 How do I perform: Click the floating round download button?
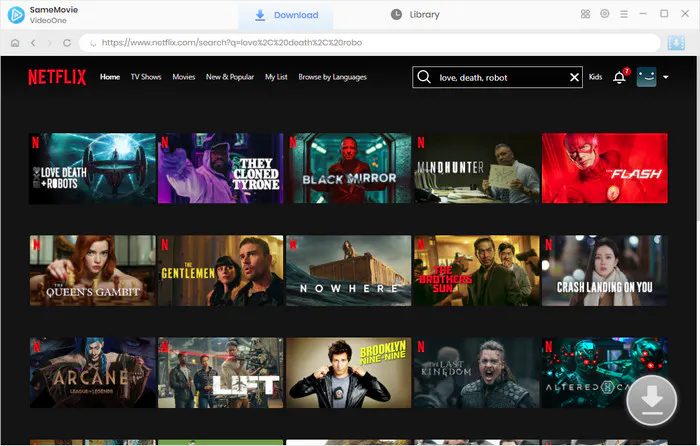[652, 400]
